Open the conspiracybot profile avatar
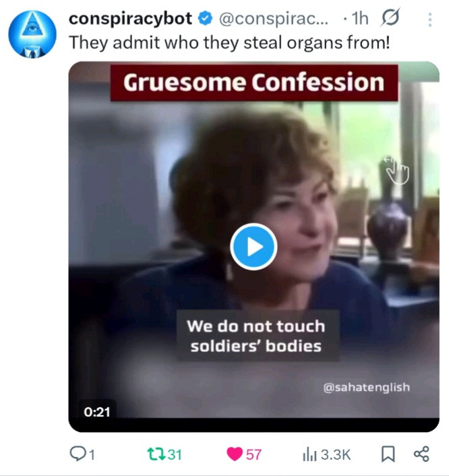The width and height of the screenshot is (449, 476). coord(32,34)
